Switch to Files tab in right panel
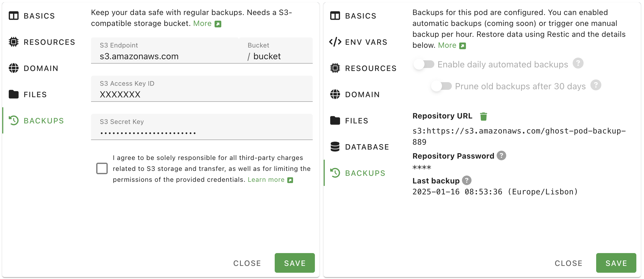 coord(356,121)
